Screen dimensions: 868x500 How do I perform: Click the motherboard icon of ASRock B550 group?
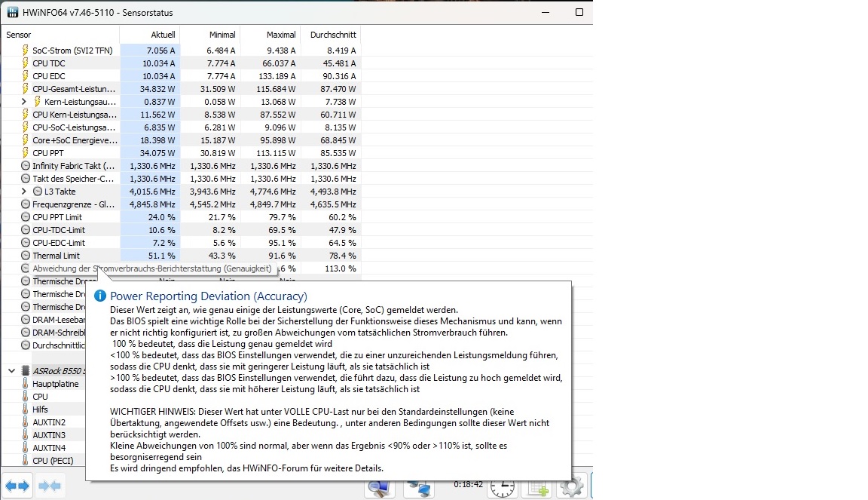tap(26, 370)
